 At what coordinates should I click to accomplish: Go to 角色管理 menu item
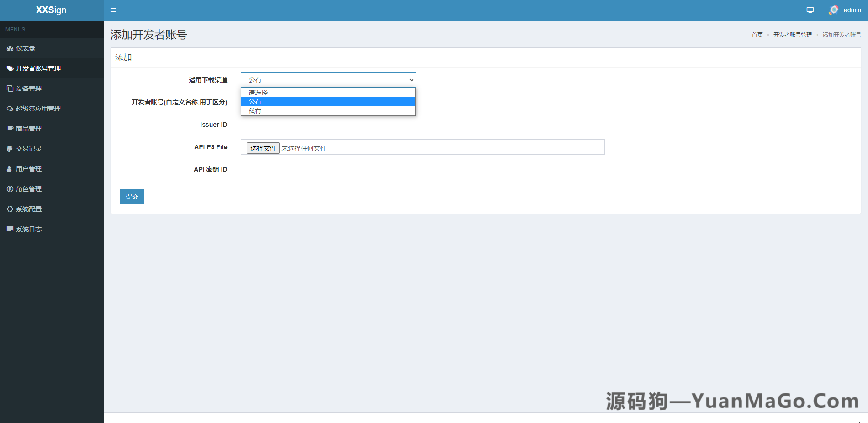tap(29, 189)
